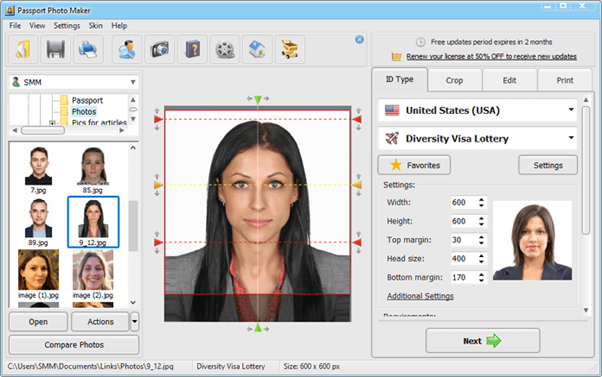Viewport: 602px width, 377px height.
Task: Select the Passport folder in tree
Action: pyautogui.click(x=87, y=100)
